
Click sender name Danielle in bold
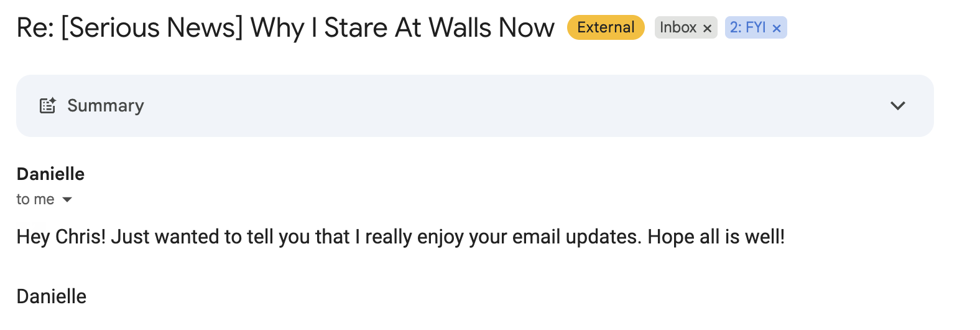pyautogui.click(x=50, y=174)
